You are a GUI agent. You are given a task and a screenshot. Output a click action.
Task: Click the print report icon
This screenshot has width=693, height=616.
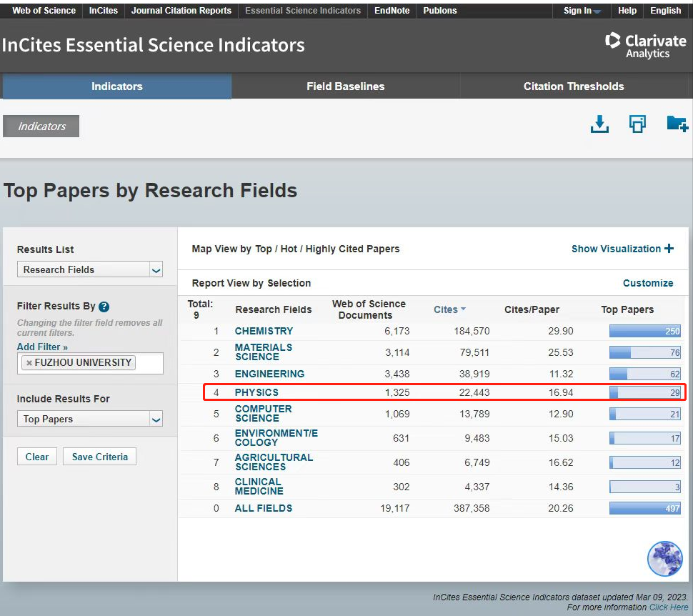click(x=637, y=124)
